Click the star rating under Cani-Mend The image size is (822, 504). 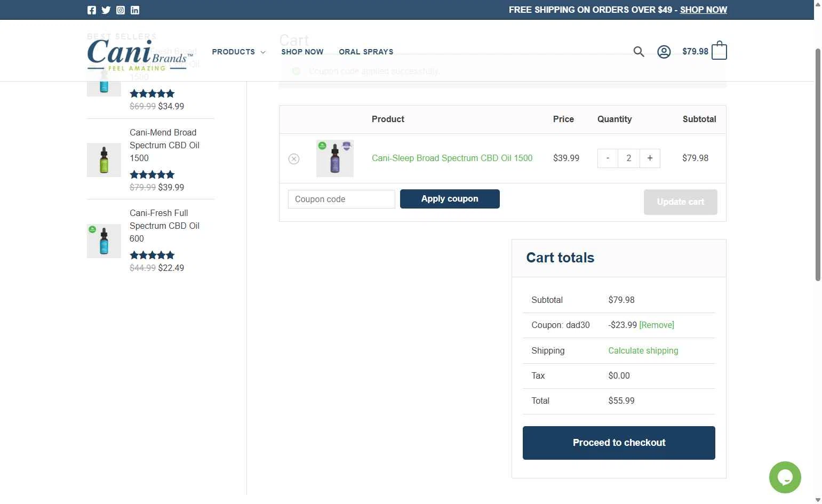[152, 174]
